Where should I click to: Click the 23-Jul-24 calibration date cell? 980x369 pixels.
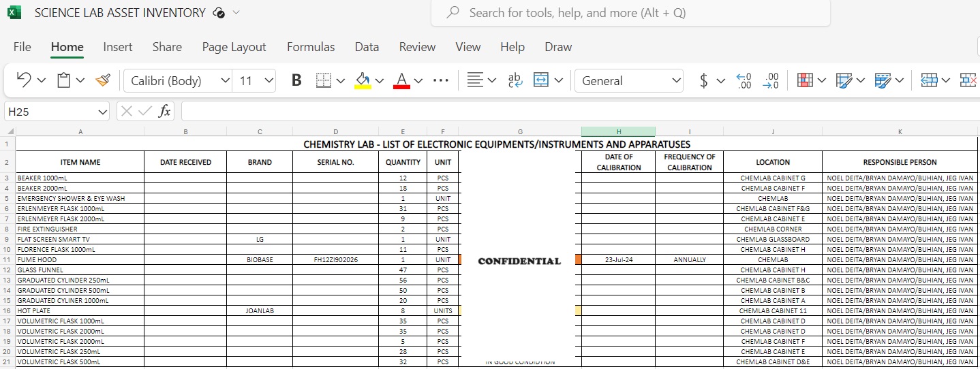(618, 259)
